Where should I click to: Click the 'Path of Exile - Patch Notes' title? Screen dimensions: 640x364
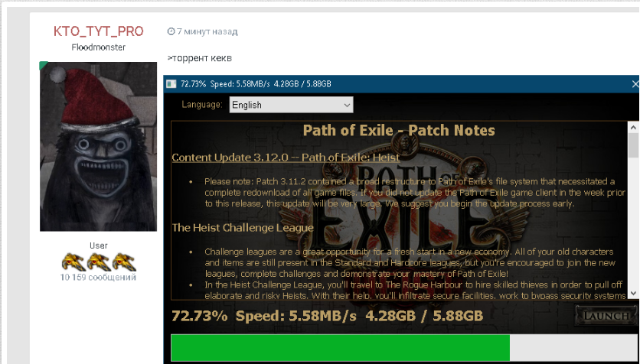click(399, 131)
